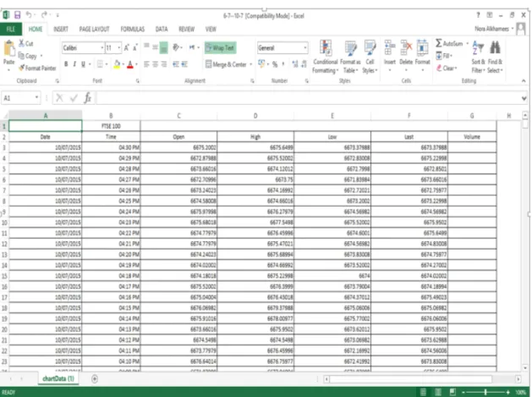Set top vertical alignment
The height and width of the screenshot is (397, 532).
(x=146, y=46)
